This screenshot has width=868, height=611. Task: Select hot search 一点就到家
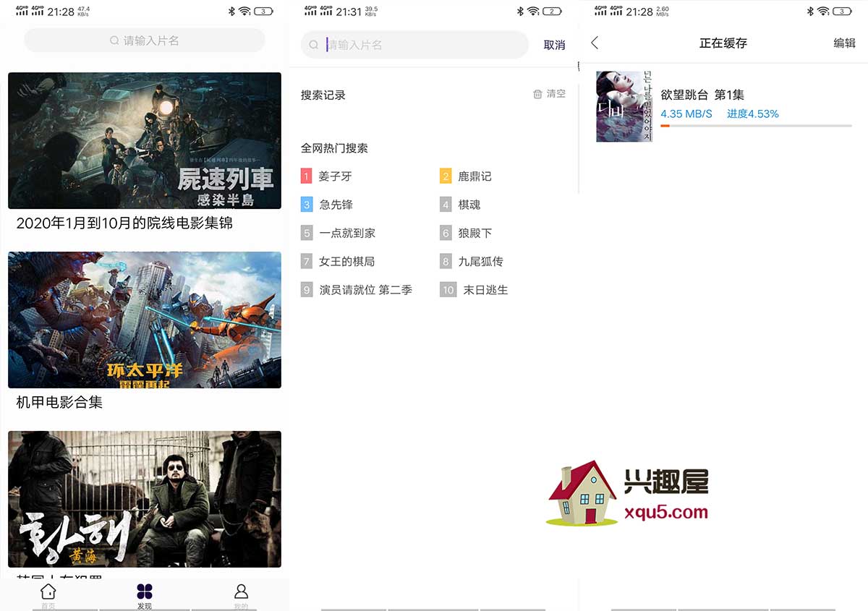[x=347, y=233]
